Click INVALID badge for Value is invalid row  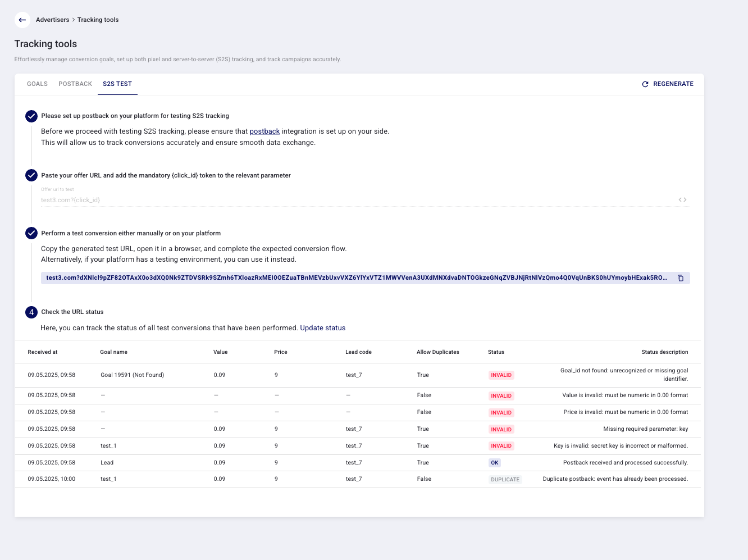click(x=501, y=396)
